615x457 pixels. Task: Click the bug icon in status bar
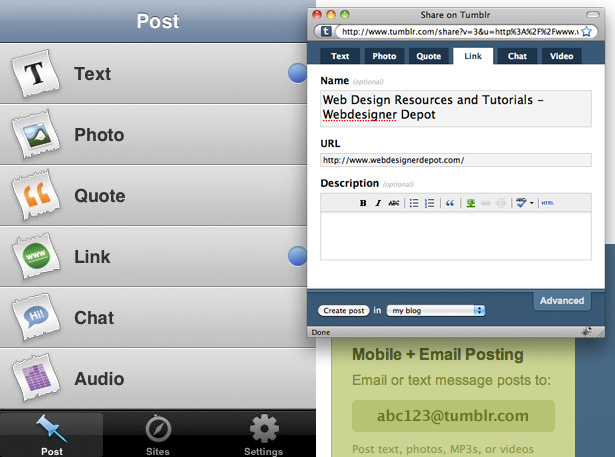(586, 332)
